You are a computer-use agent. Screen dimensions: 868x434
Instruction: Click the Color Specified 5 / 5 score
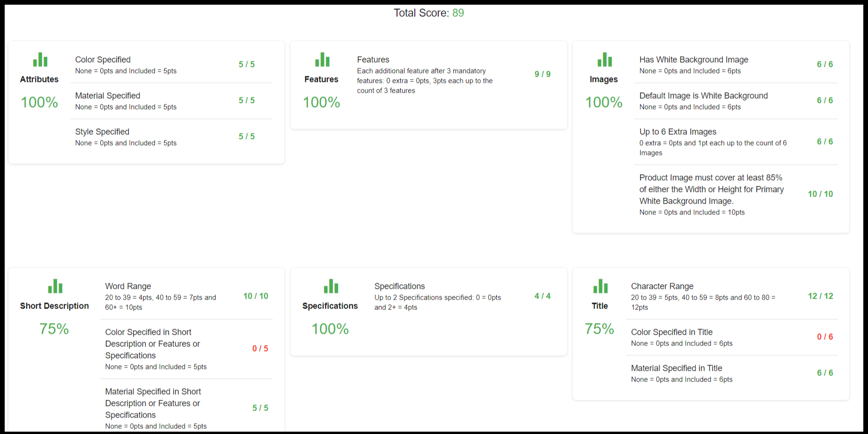247,64
